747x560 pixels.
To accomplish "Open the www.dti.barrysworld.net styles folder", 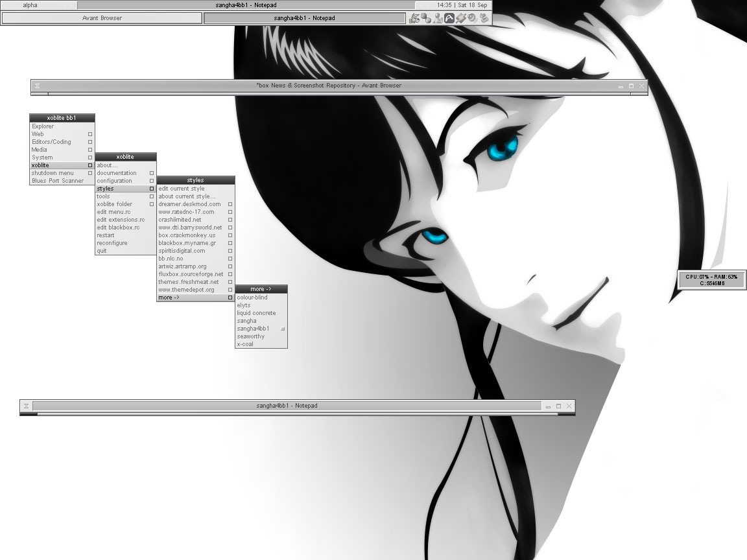I will coord(196,227).
